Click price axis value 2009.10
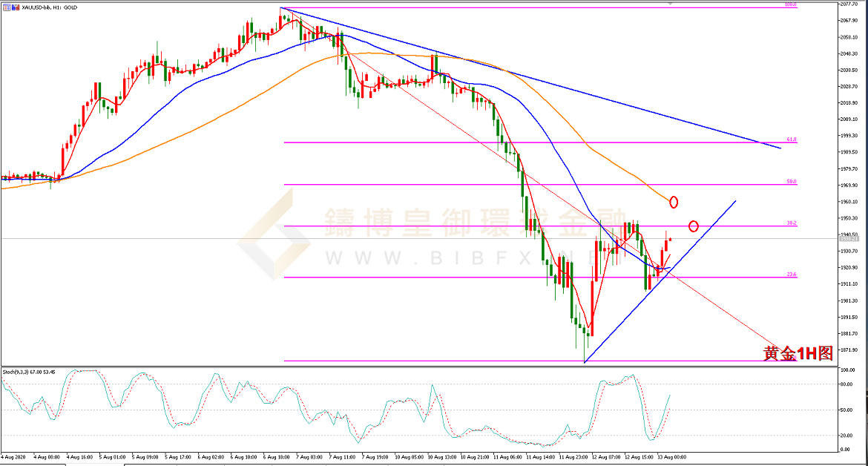This screenshot has width=868, height=466. coord(849,119)
